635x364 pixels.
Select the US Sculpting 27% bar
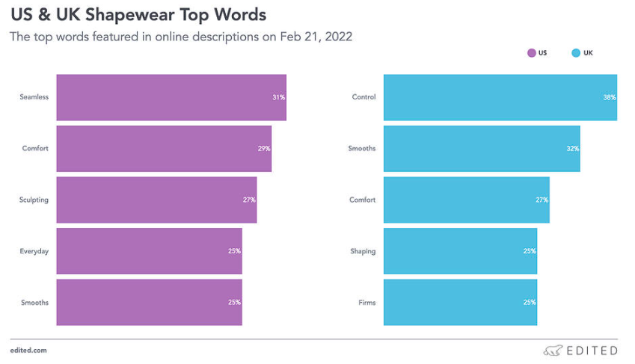[156, 200]
